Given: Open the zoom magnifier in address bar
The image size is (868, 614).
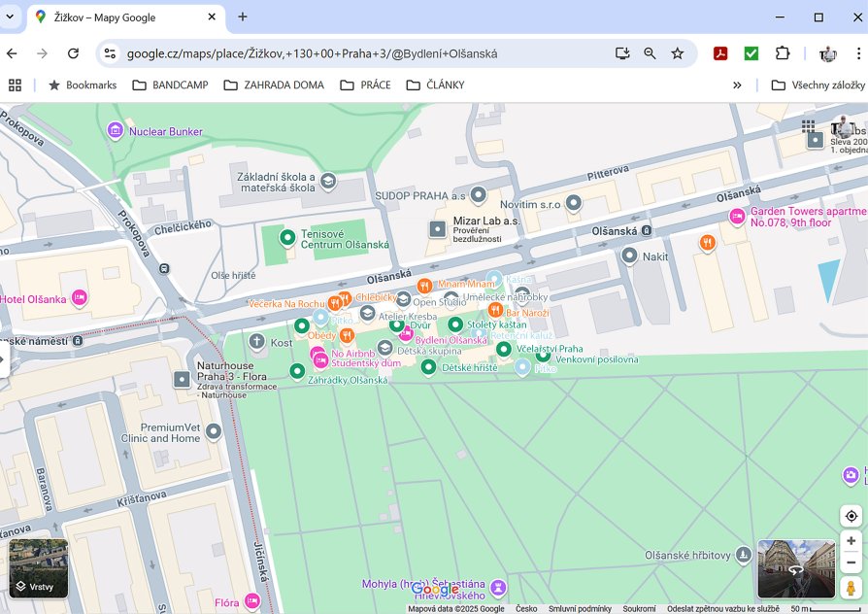Looking at the screenshot, I should pyautogui.click(x=650, y=53).
